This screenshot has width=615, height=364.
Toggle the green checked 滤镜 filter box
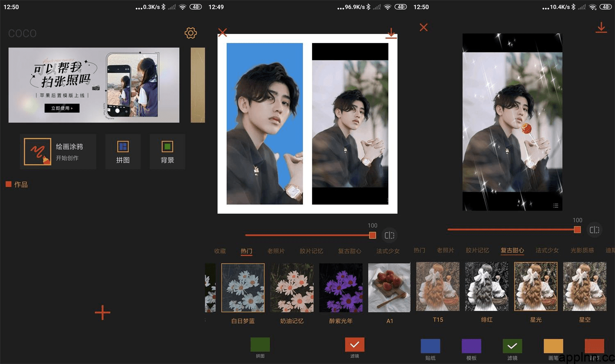pos(512,346)
